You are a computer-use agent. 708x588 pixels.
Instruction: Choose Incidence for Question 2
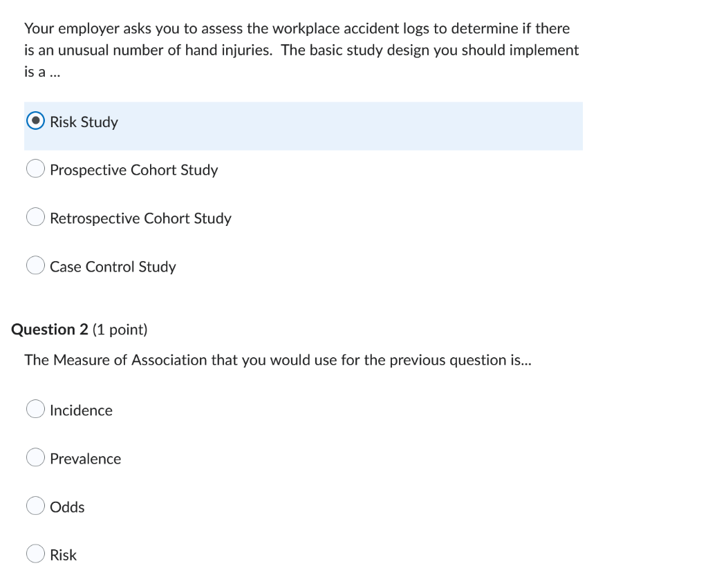coord(35,409)
